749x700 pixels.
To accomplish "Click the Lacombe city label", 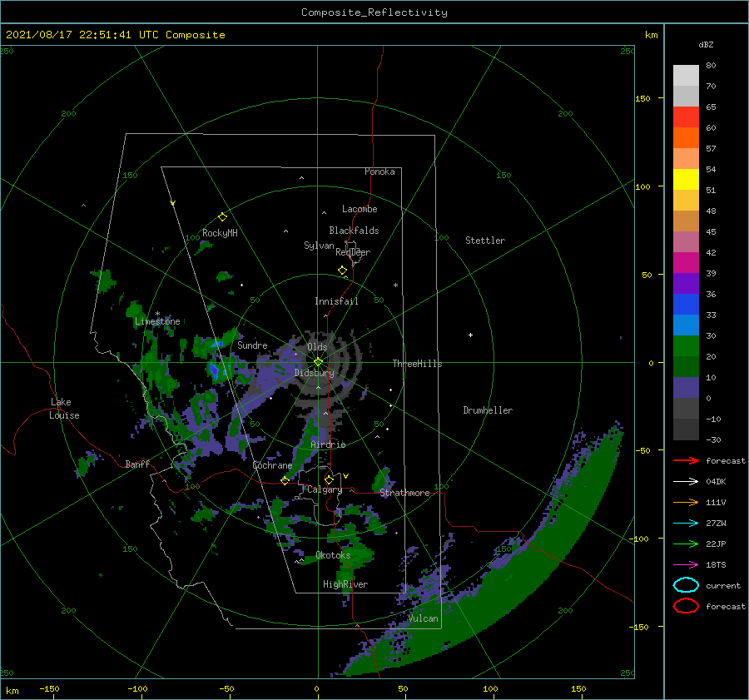I will (x=360, y=209).
